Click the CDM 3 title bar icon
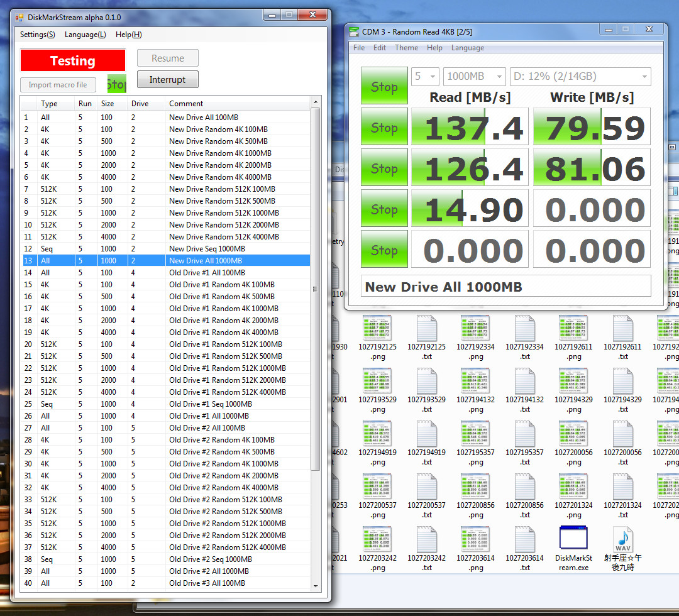679x616 pixels. tap(354, 31)
